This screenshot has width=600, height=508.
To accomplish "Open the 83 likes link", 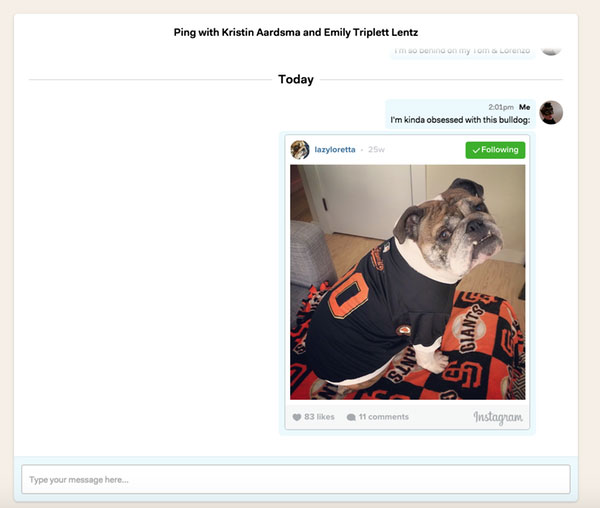I will pos(319,417).
